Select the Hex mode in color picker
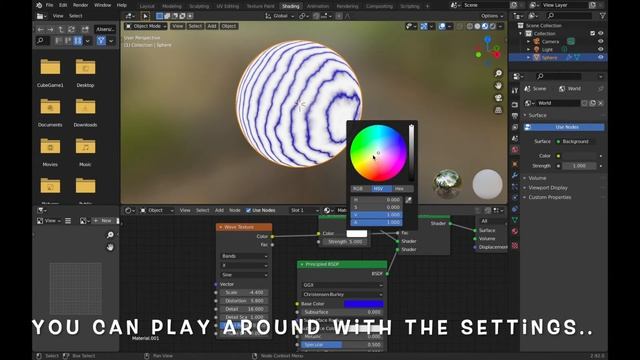This screenshot has height=360, width=640. click(402, 189)
